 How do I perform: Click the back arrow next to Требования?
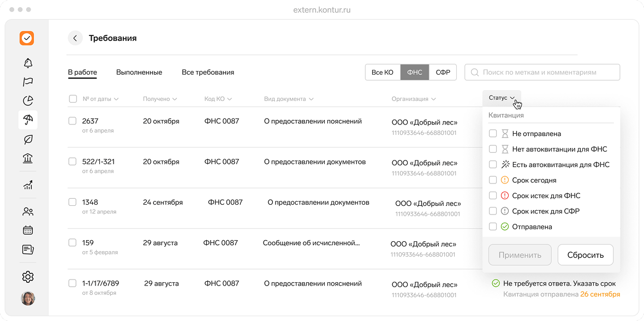click(x=75, y=38)
